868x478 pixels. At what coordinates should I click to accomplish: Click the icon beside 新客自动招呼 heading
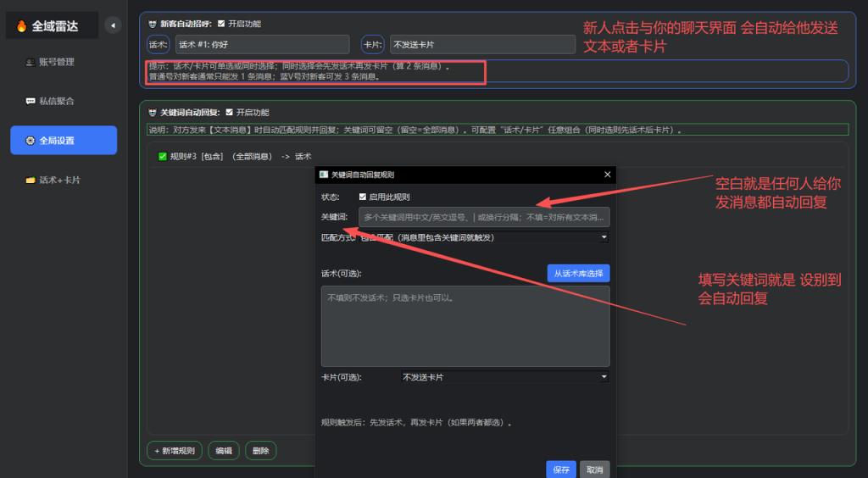click(x=152, y=25)
